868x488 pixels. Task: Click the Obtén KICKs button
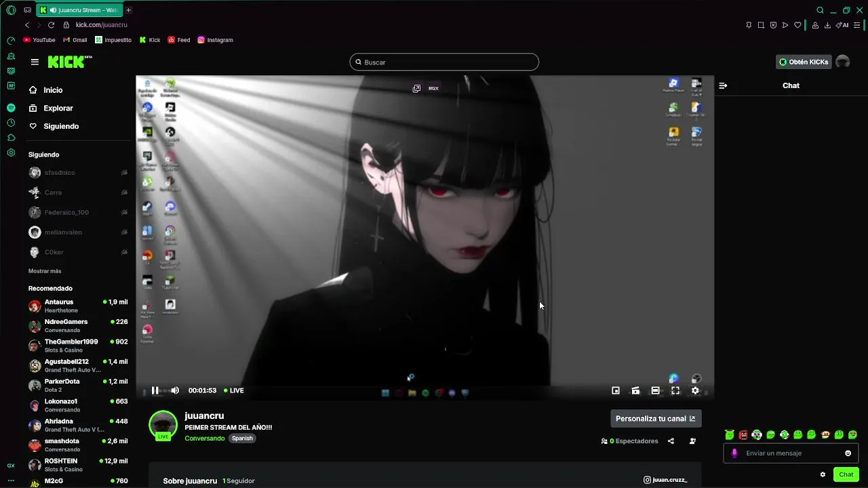point(804,62)
